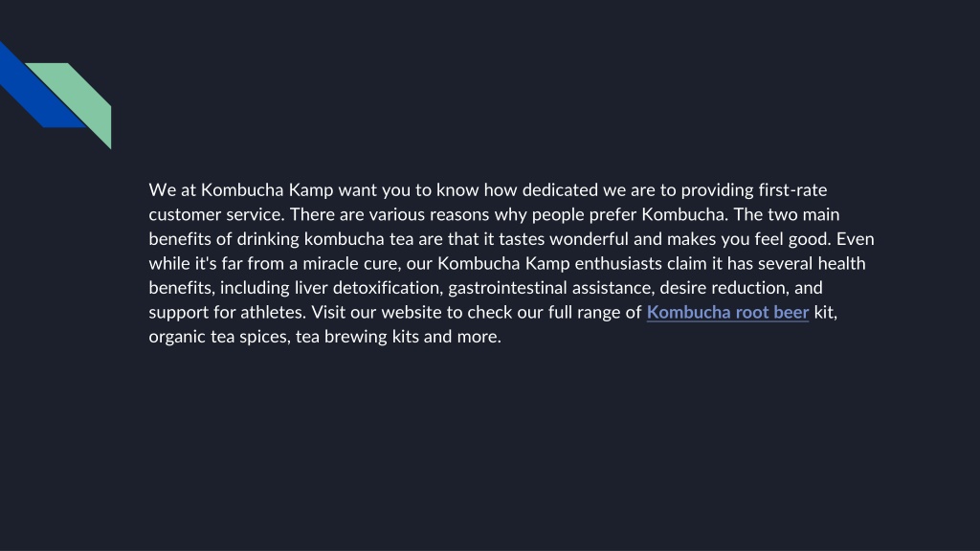Click the words 'The two main' on second line
This screenshot has width=980, height=551.
[787, 214]
